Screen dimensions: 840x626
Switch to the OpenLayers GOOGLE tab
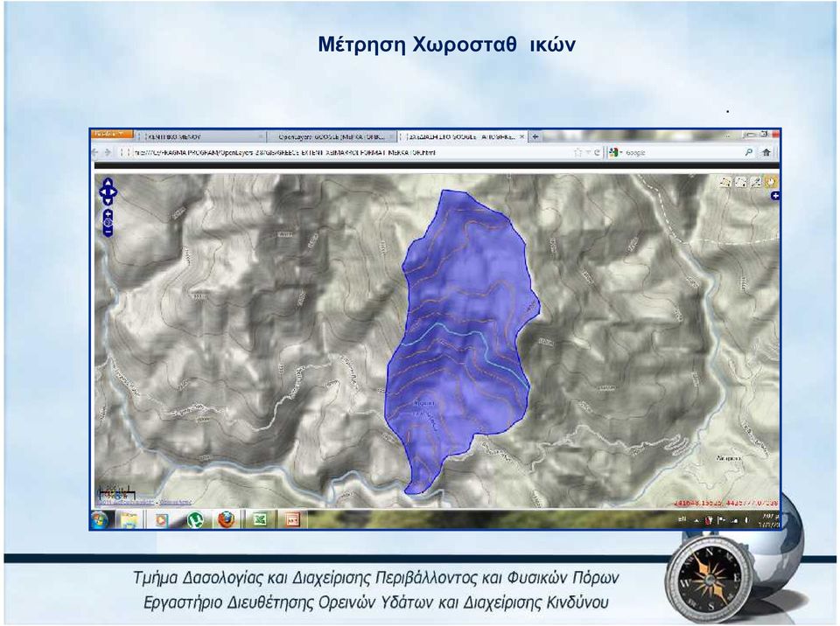(331, 137)
